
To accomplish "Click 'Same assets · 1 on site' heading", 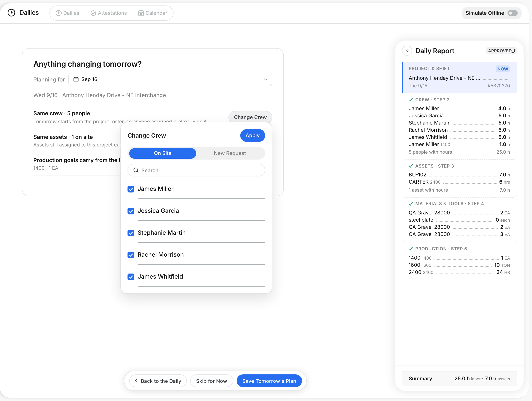I will coord(63,137).
